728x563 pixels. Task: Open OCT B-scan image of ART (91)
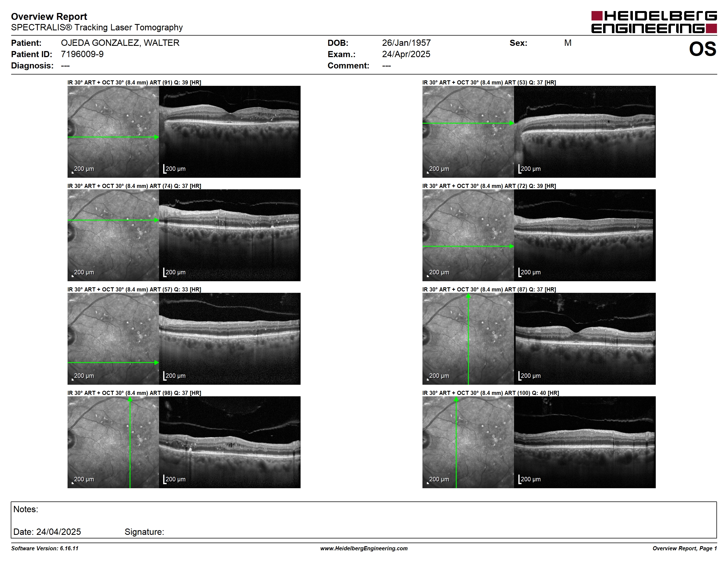230,132
